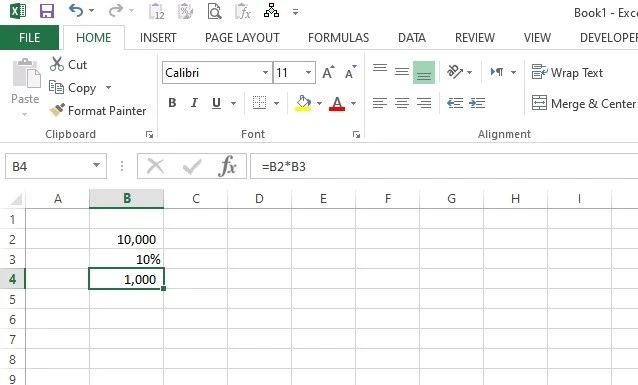Expand the Undo history arrow

91,11
